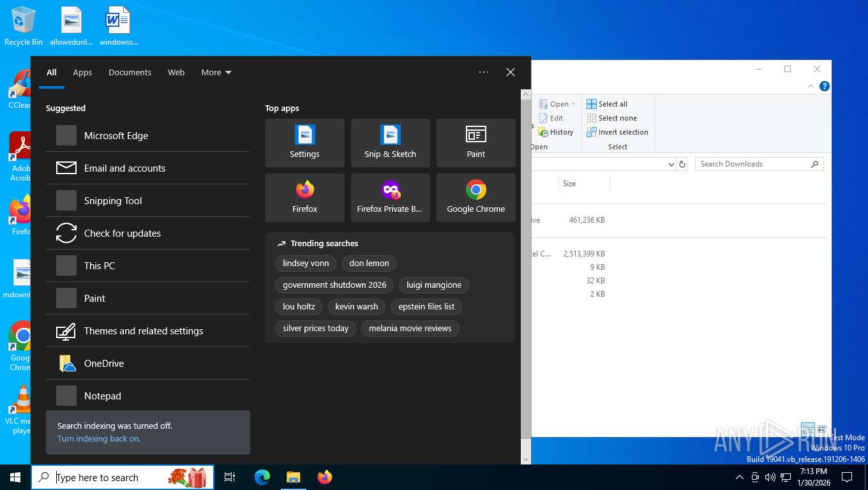The height and width of the screenshot is (490, 868).
Task: Expand the Open button dropdown arrow
Action: [x=573, y=104]
